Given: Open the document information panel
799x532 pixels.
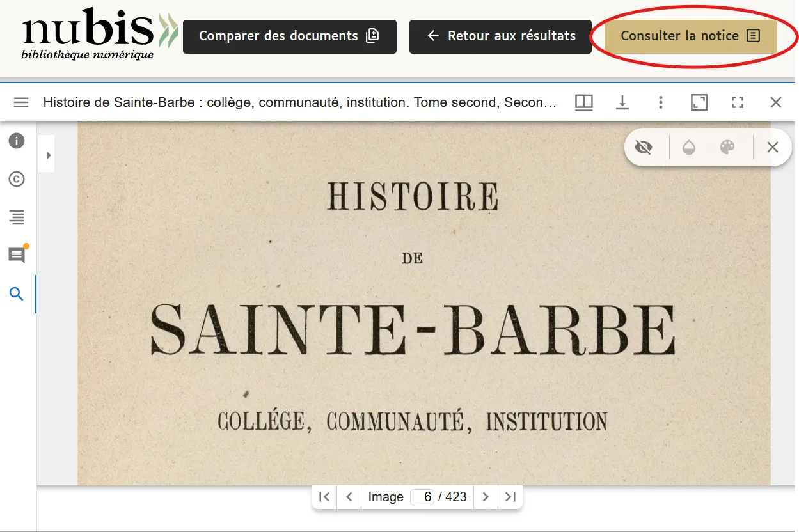Looking at the screenshot, I should coord(16,141).
